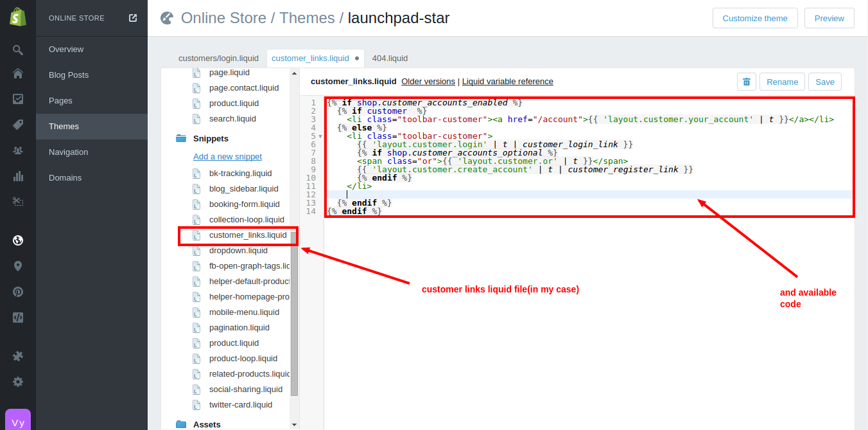
Task: Click the file list scrollbar down arrow
Action: (x=294, y=425)
